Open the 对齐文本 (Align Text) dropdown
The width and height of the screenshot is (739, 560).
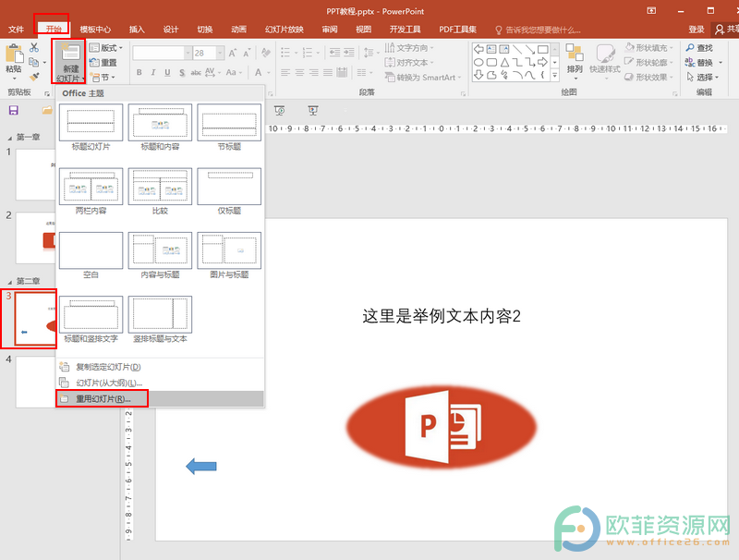tap(409, 62)
